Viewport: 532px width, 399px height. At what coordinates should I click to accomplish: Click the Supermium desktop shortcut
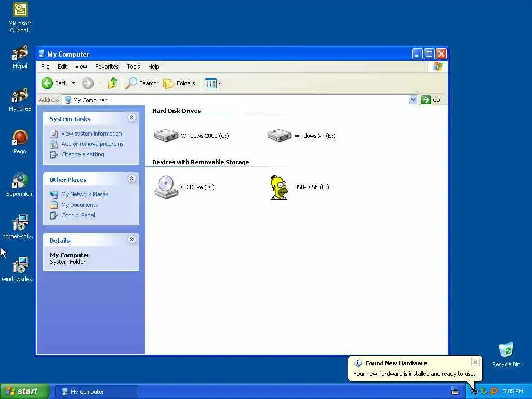tap(20, 185)
